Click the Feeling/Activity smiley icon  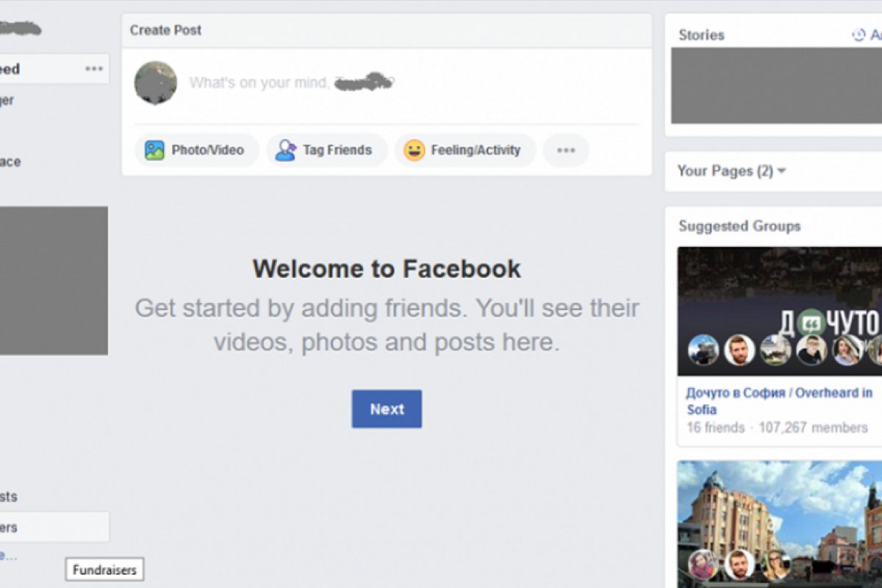point(415,150)
